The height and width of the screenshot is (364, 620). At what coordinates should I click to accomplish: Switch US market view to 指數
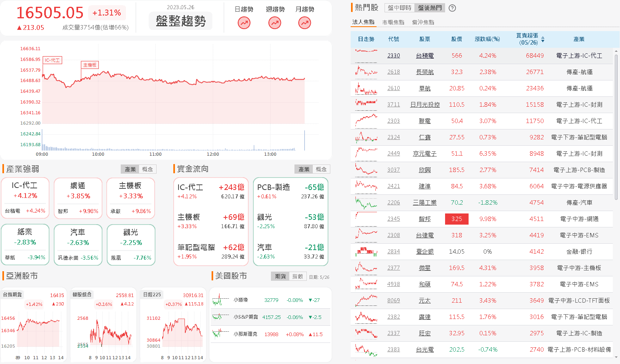[298, 276]
